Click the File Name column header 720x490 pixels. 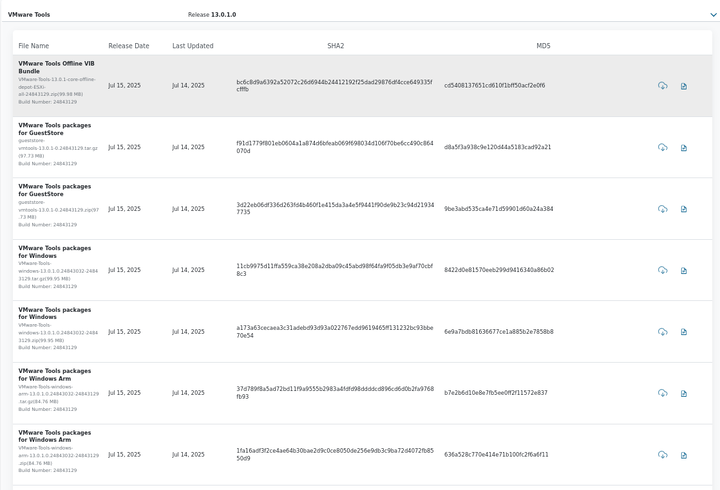click(x=34, y=46)
